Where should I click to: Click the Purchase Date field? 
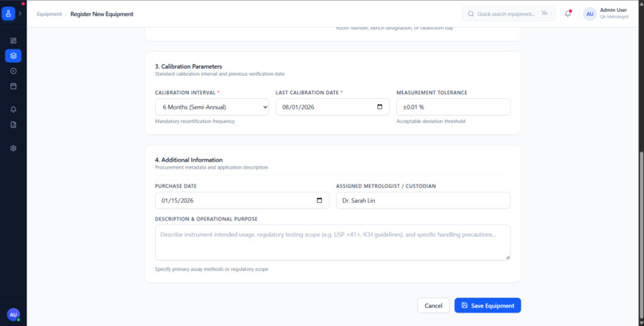click(242, 201)
